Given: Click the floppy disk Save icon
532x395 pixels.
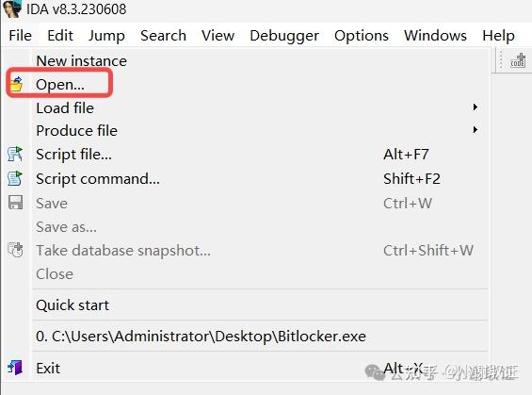Looking at the screenshot, I should click(15, 203).
